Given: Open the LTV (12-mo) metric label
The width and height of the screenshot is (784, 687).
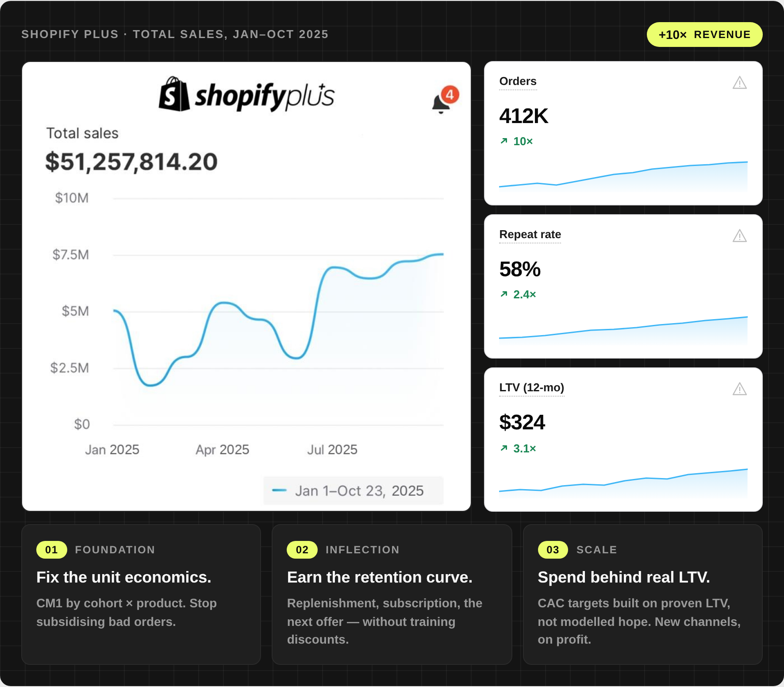Looking at the screenshot, I should point(532,388).
